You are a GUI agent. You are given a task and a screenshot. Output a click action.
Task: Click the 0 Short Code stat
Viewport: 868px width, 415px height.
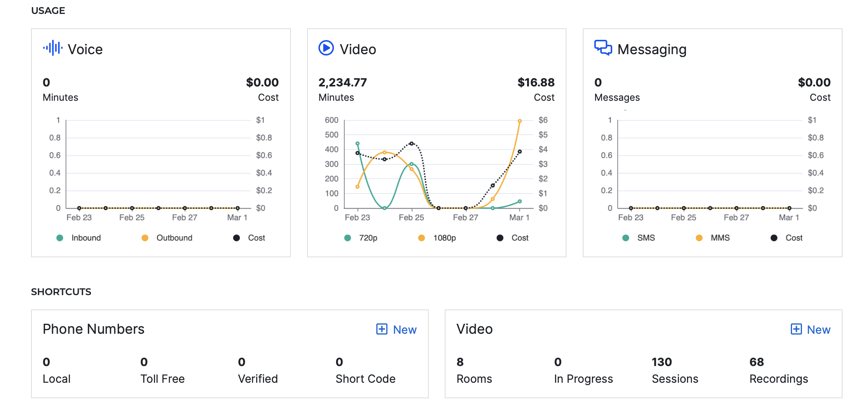pyautogui.click(x=365, y=370)
